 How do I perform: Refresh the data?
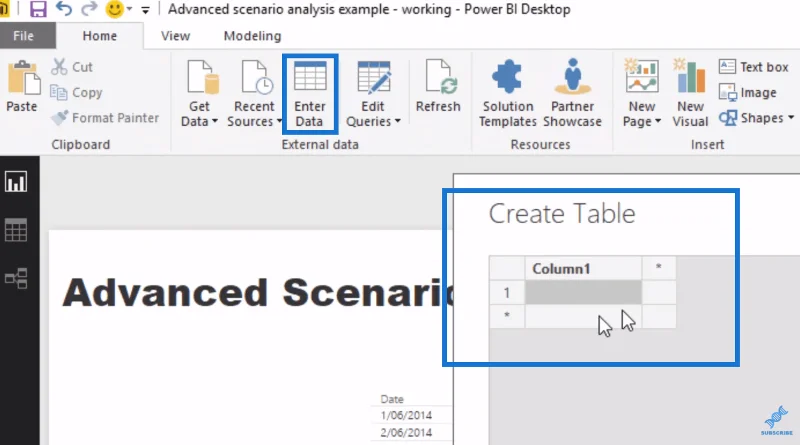pyautogui.click(x=438, y=86)
